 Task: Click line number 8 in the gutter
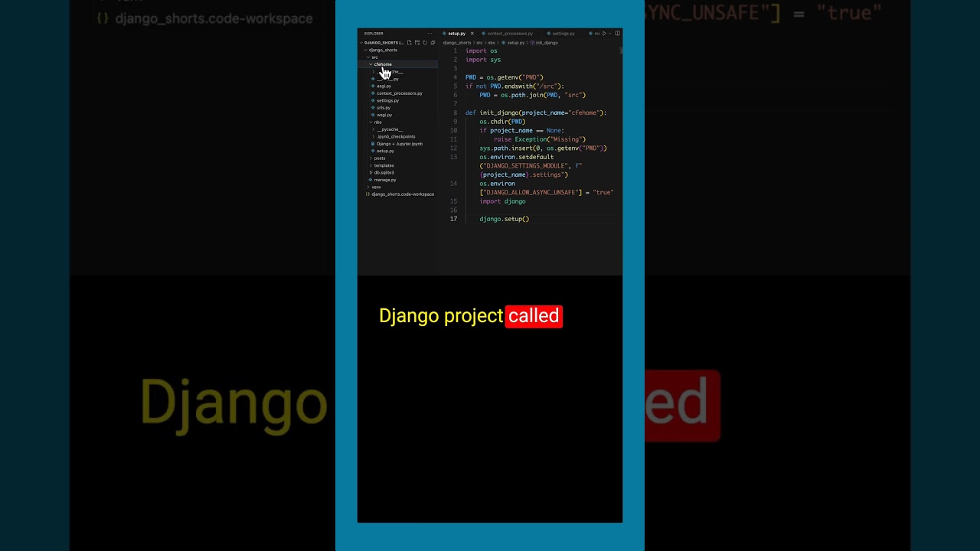pyautogui.click(x=456, y=112)
